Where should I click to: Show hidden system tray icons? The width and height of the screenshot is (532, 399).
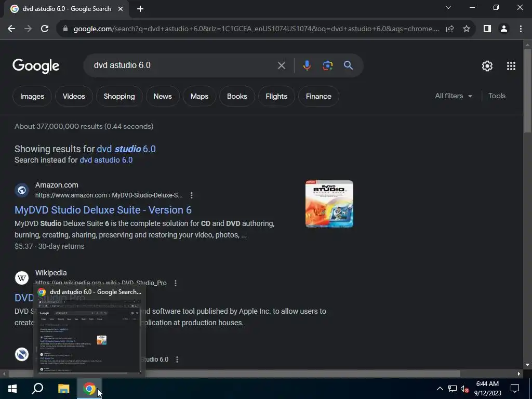pos(440,389)
